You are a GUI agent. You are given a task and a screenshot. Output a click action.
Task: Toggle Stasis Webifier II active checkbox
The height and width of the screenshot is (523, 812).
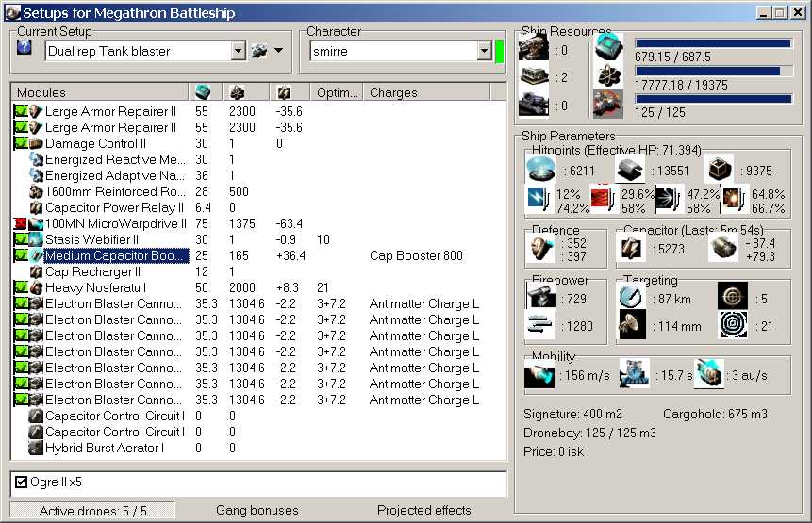22,239
